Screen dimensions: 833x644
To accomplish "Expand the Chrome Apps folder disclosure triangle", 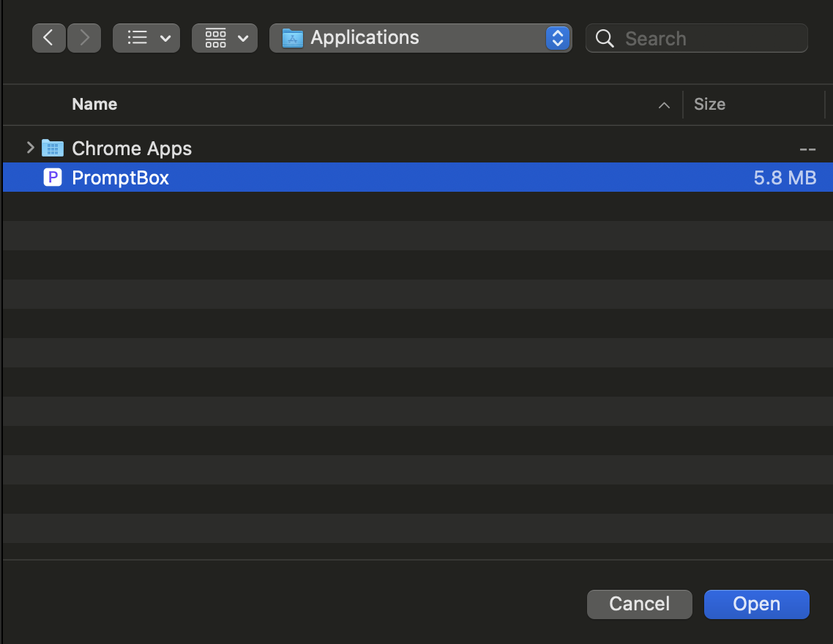I will 30,148.
